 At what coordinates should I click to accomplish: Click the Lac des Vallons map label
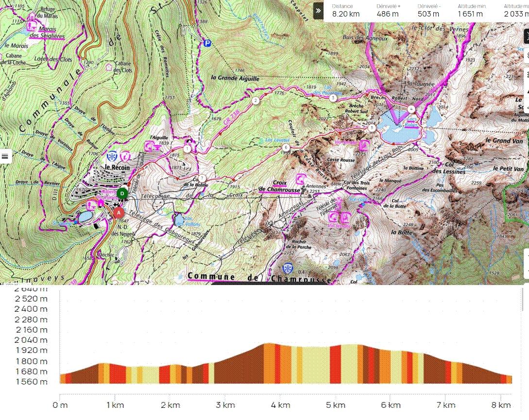click(188, 221)
